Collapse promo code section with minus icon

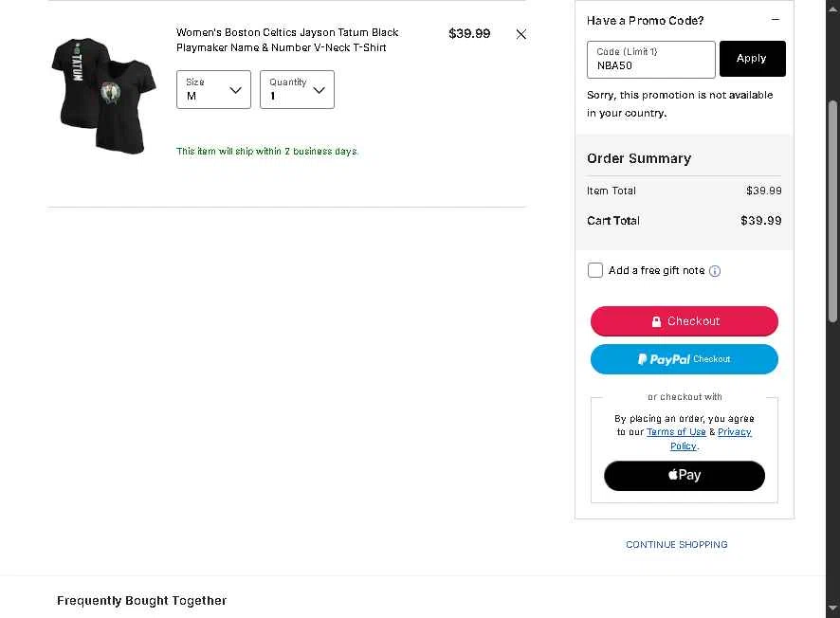point(775,20)
